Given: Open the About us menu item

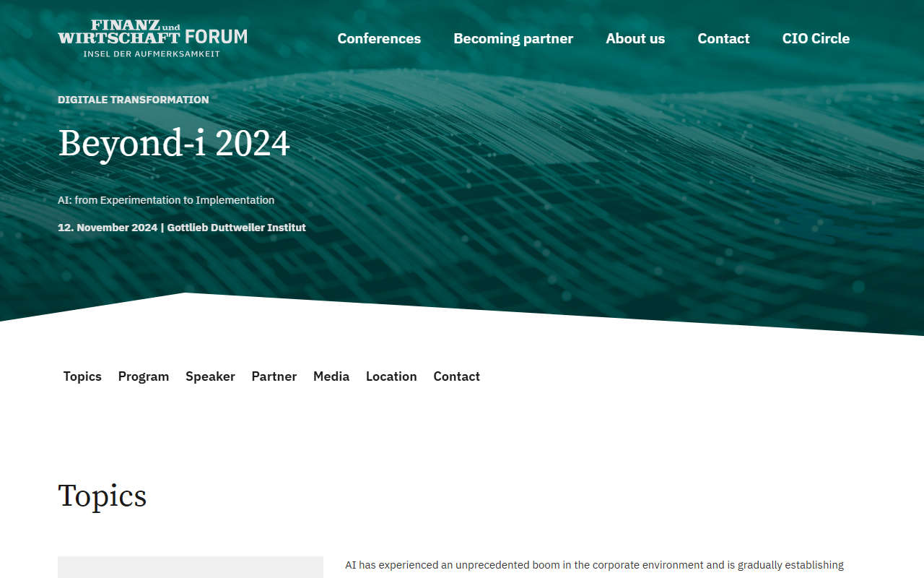Looking at the screenshot, I should 635,38.
